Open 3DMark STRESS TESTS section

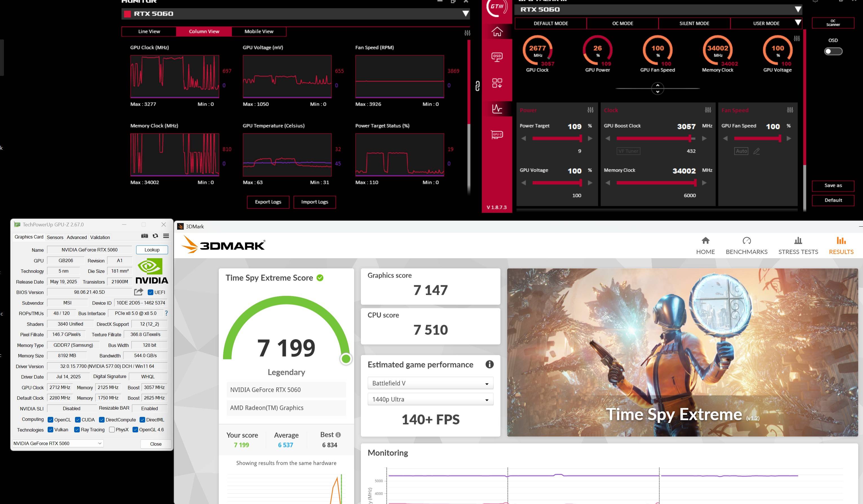798,246
